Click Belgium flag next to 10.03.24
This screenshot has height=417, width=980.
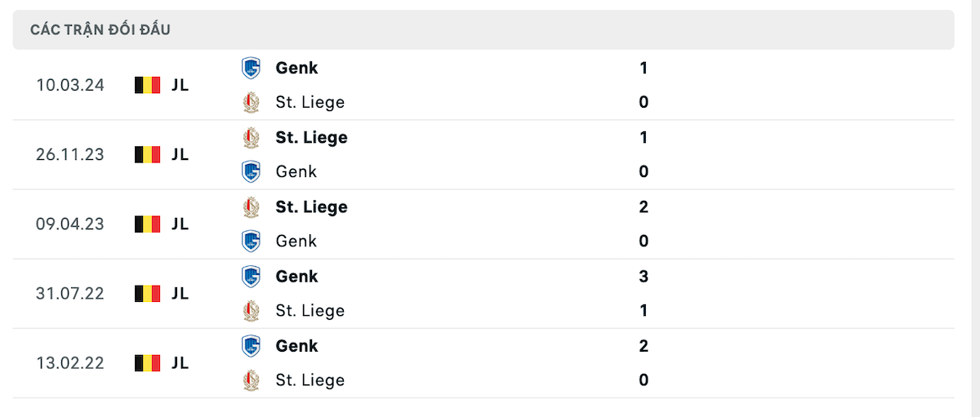click(x=147, y=85)
